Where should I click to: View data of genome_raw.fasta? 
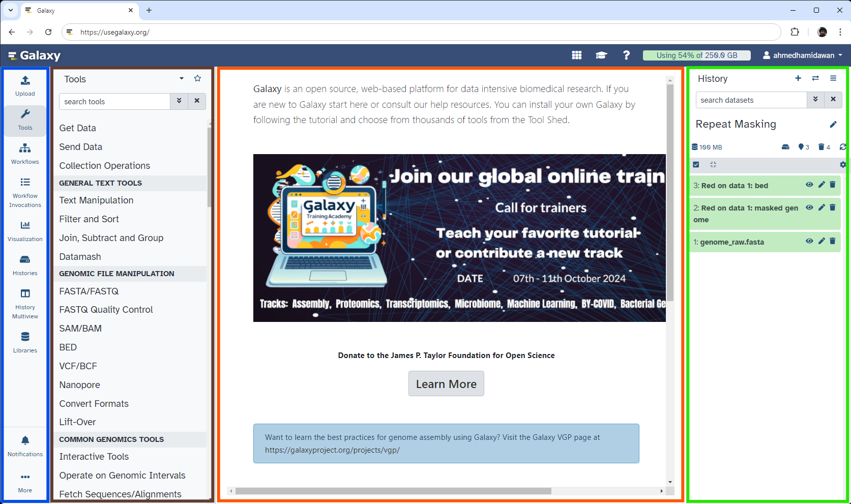tap(809, 241)
